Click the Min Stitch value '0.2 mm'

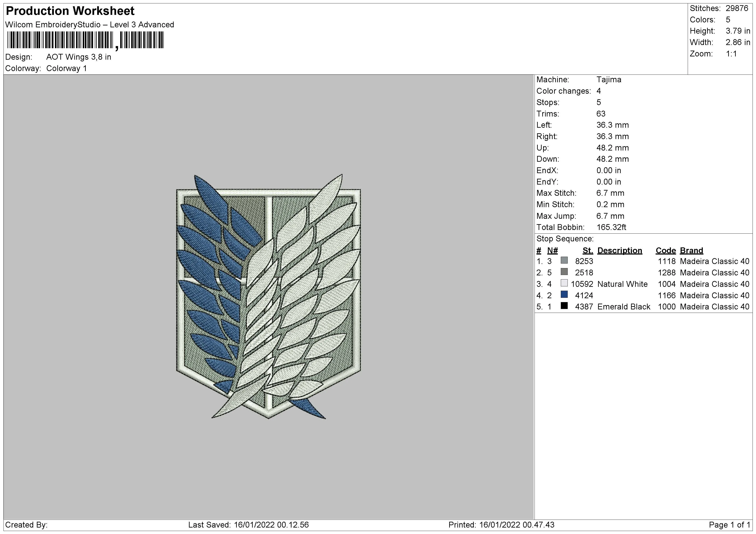pyautogui.click(x=610, y=205)
